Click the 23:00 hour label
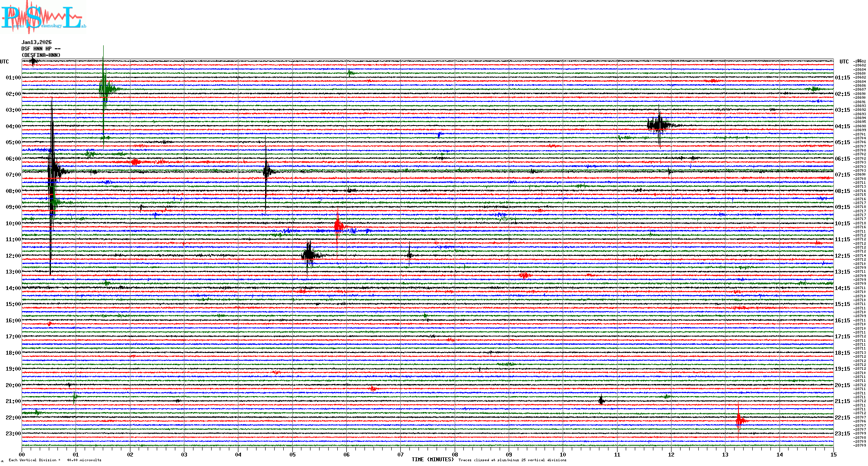Screen dimensions: 868x466 tap(13, 434)
